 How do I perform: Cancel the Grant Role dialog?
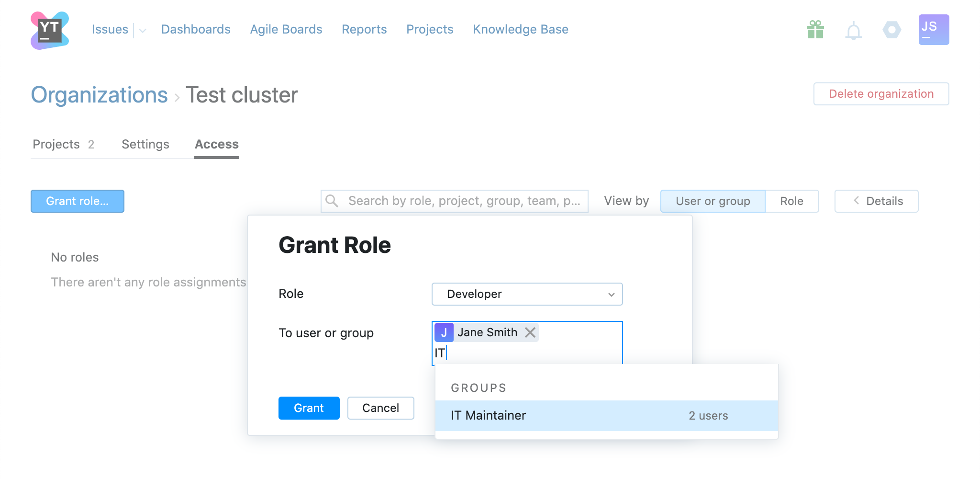(x=380, y=408)
